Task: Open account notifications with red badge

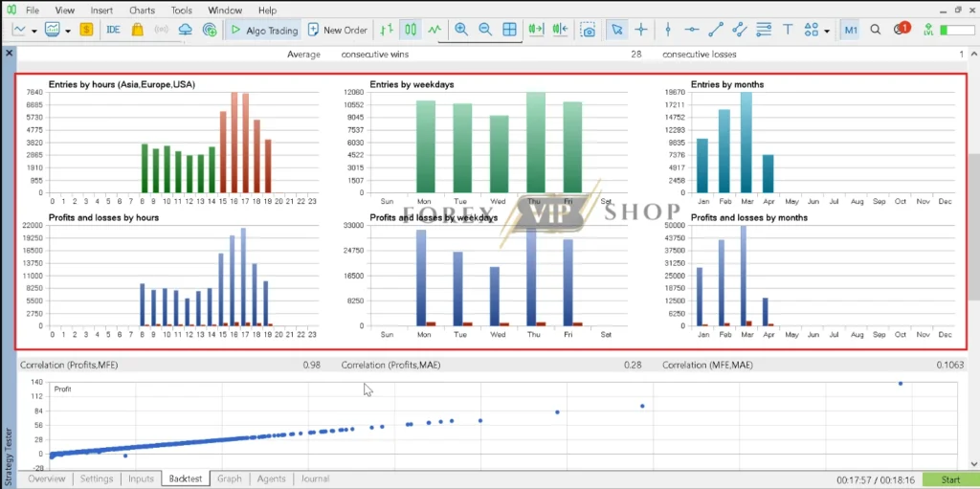Action: tap(902, 29)
